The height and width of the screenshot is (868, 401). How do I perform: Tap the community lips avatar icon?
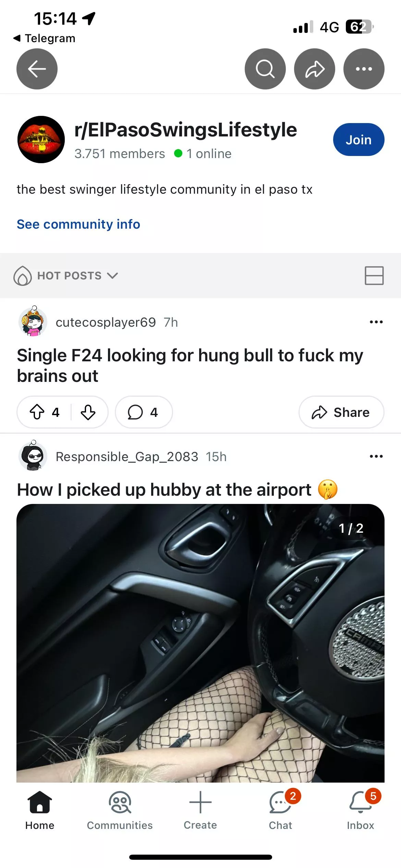[41, 140]
